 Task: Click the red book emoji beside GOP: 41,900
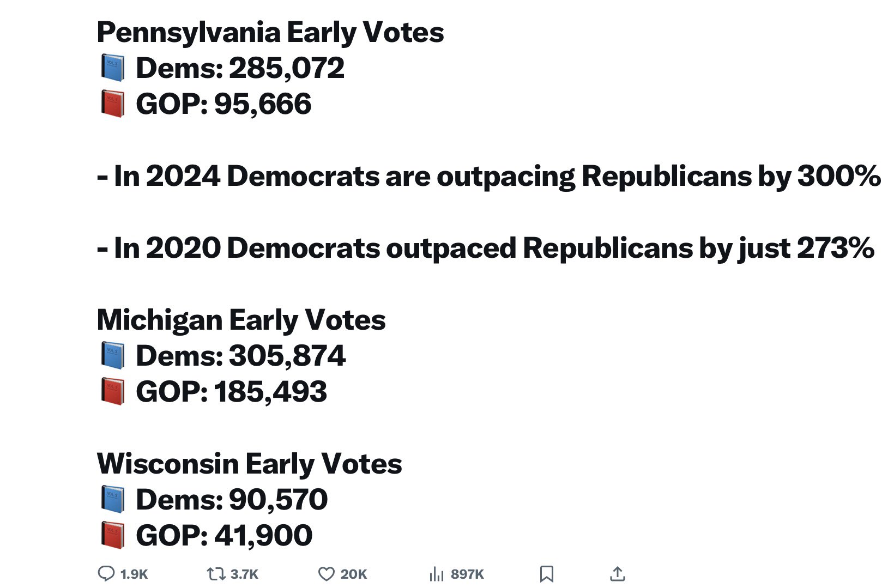[113, 535]
